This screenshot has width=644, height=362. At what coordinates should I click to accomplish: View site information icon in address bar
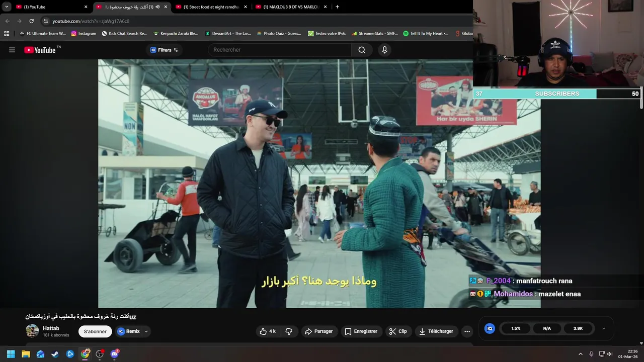click(46, 21)
